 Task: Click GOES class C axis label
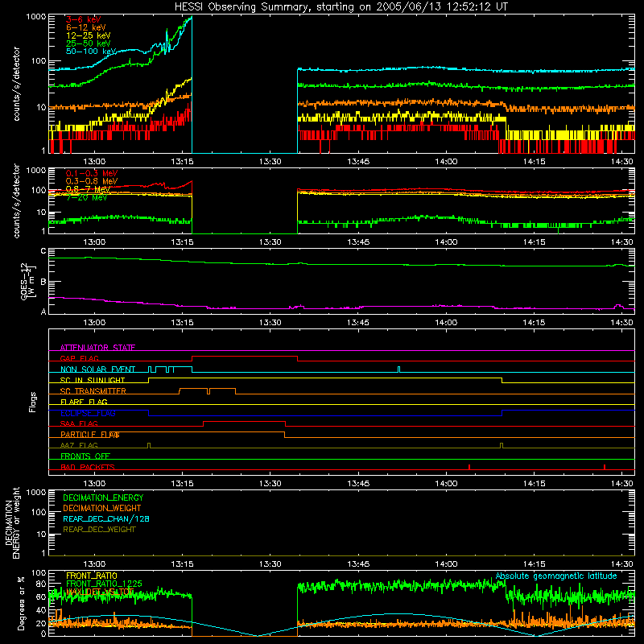[43, 251]
